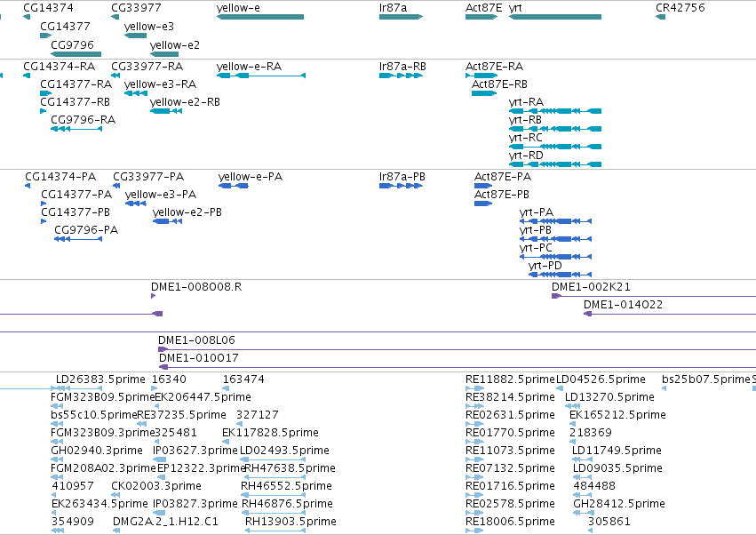Select the CG14377 gene label

click(x=65, y=27)
